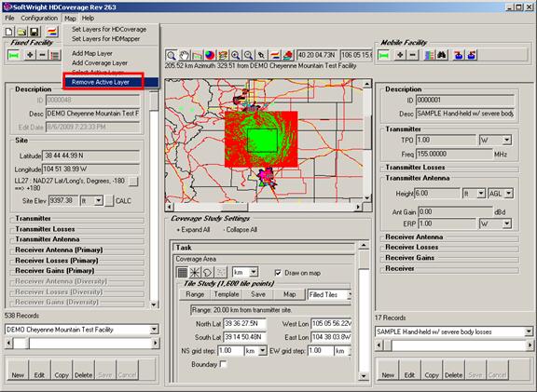This screenshot has height=392, width=537.
Task: Click the Open folder icon in top toolbar
Action: pos(21,33)
